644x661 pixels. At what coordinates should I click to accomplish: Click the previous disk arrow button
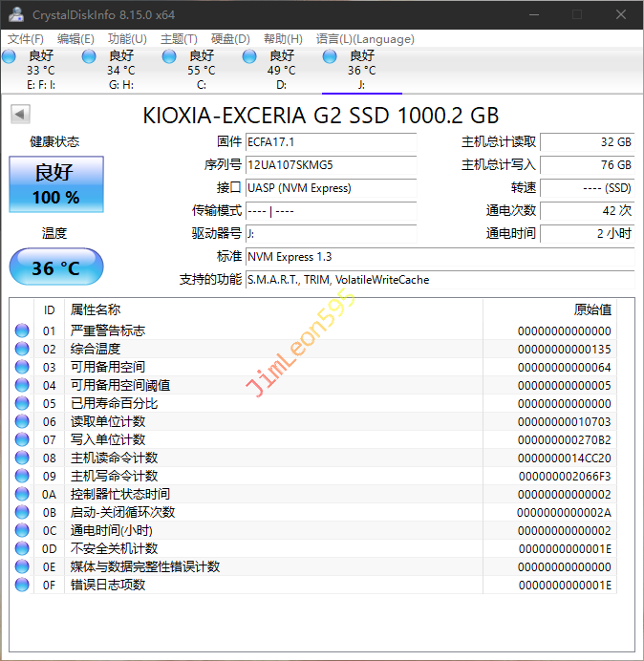point(19,115)
